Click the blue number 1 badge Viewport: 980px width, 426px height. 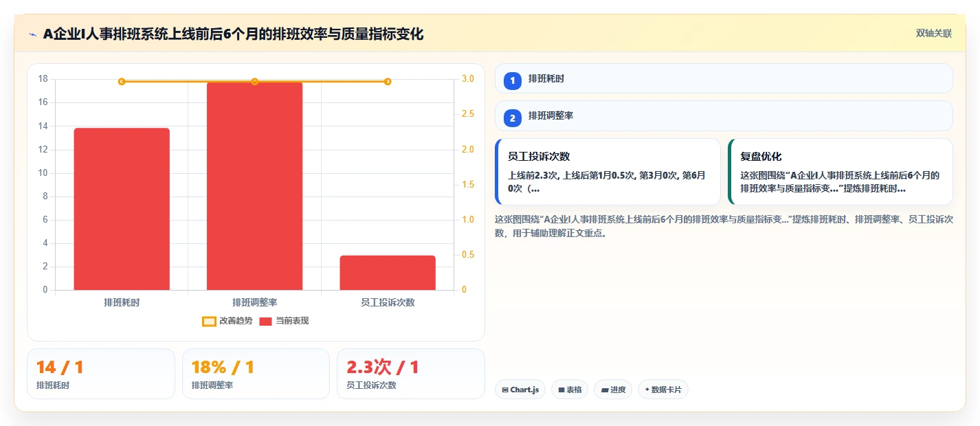click(512, 80)
